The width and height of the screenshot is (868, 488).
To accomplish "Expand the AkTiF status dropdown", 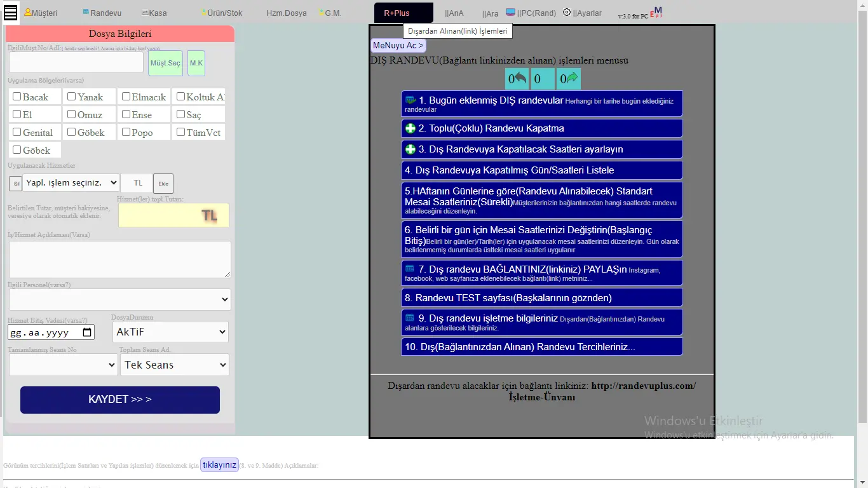I will [x=170, y=332].
